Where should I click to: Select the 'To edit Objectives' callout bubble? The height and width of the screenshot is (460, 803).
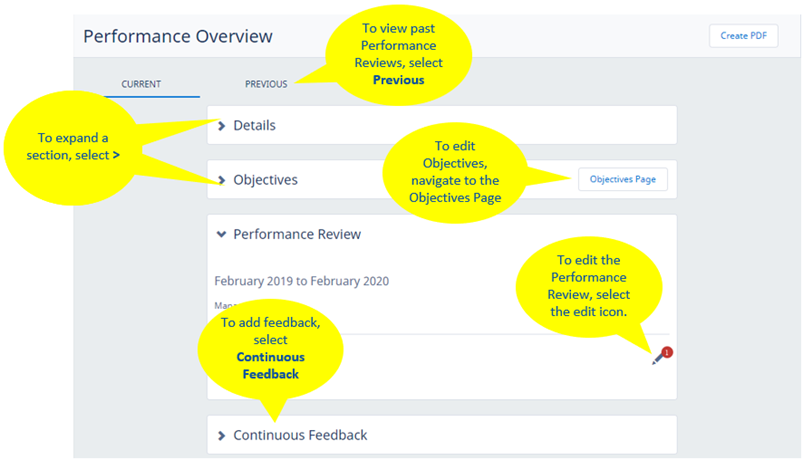click(x=453, y=172)
